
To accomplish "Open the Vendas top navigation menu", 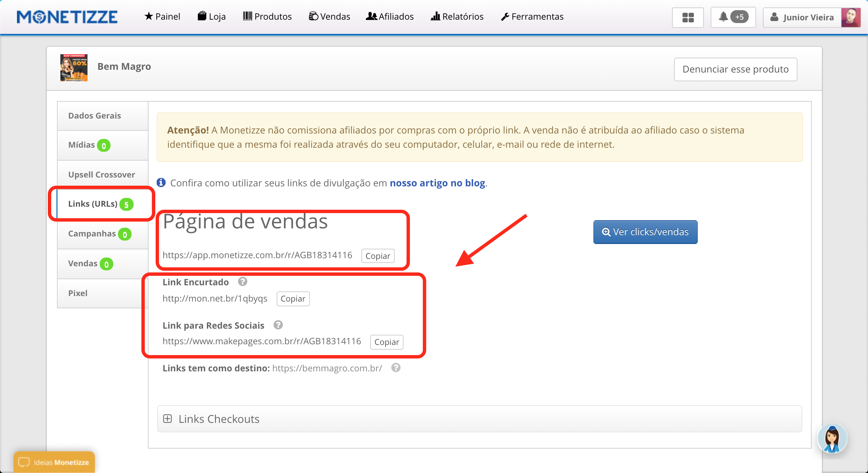I will 329,17.
